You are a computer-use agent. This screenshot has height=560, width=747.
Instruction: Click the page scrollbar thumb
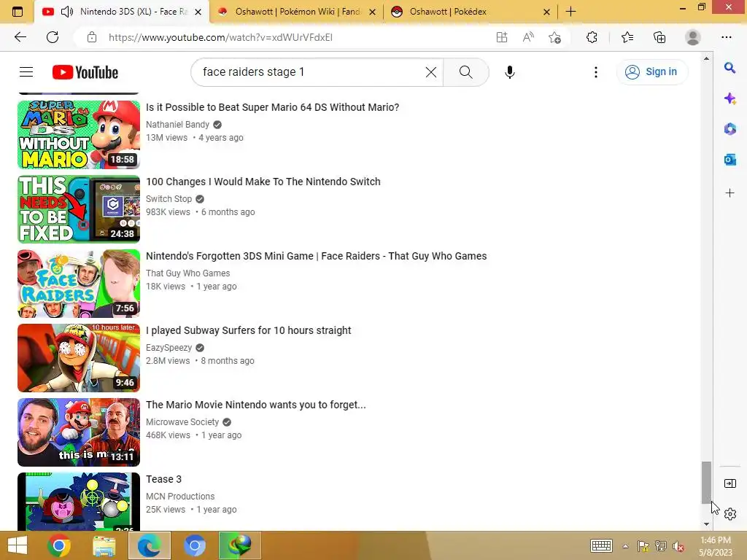[x=706, y=482]
